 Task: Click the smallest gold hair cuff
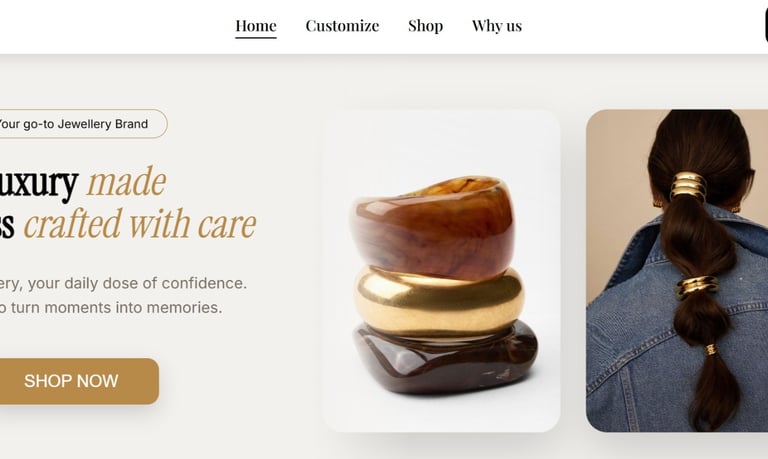coord(710,350)
